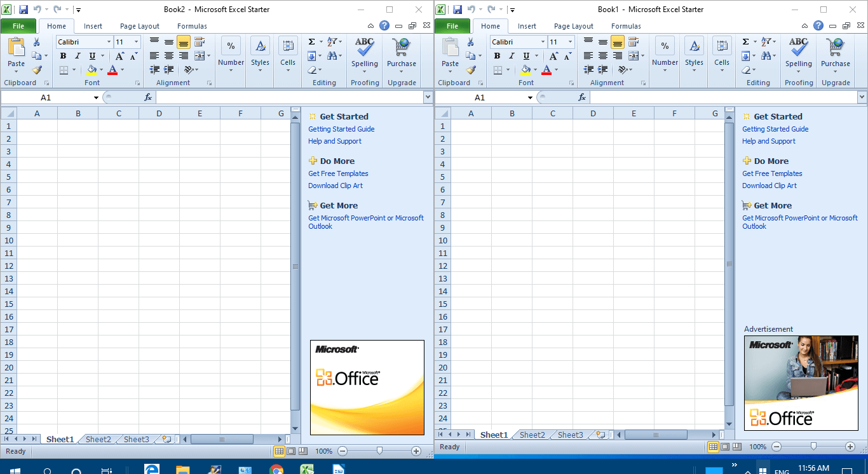Click Decrease Font Size icon in Book1
Image resolution: width=868 pixels, height=474 pixels.
point(567,56)
